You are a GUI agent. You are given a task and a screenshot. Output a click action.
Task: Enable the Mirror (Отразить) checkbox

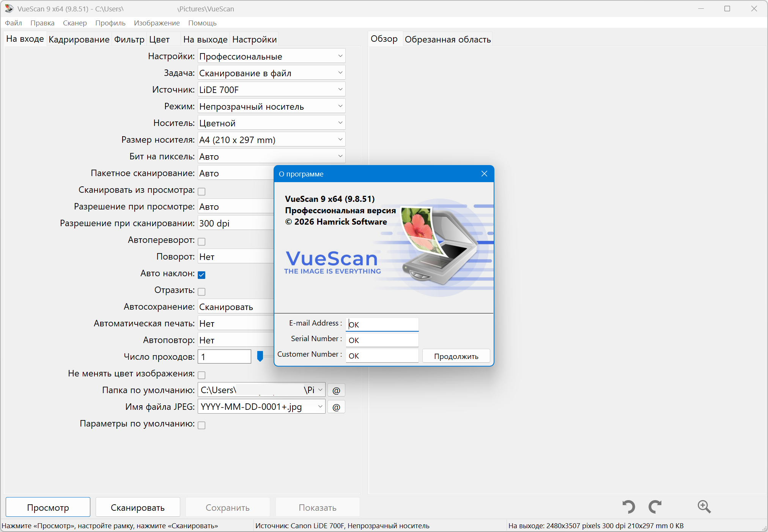coord(202,291)
